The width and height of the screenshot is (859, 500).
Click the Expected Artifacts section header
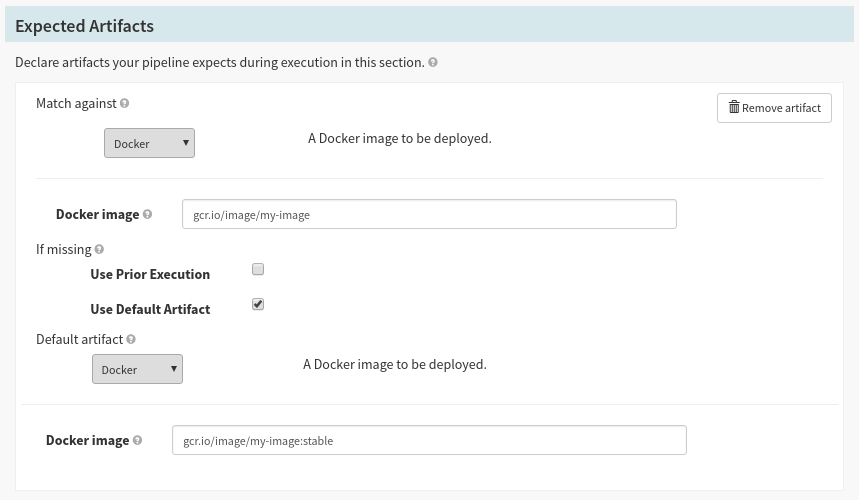point(84,26)
